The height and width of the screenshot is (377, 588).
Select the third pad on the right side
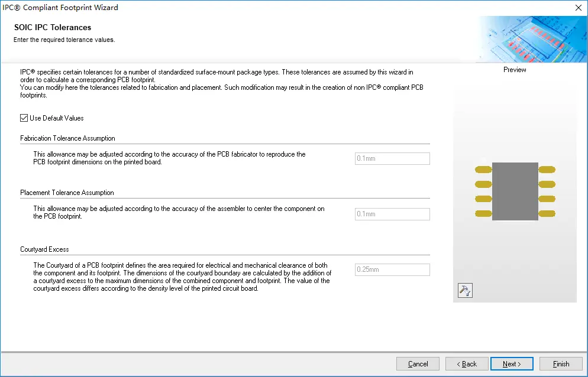pyautogui.click(x=547, y=199)
